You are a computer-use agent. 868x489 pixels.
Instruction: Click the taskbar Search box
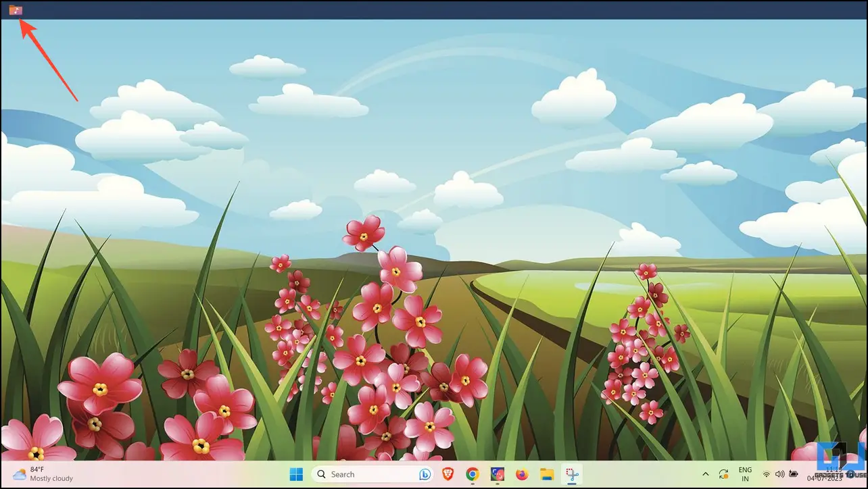[372, 474]
